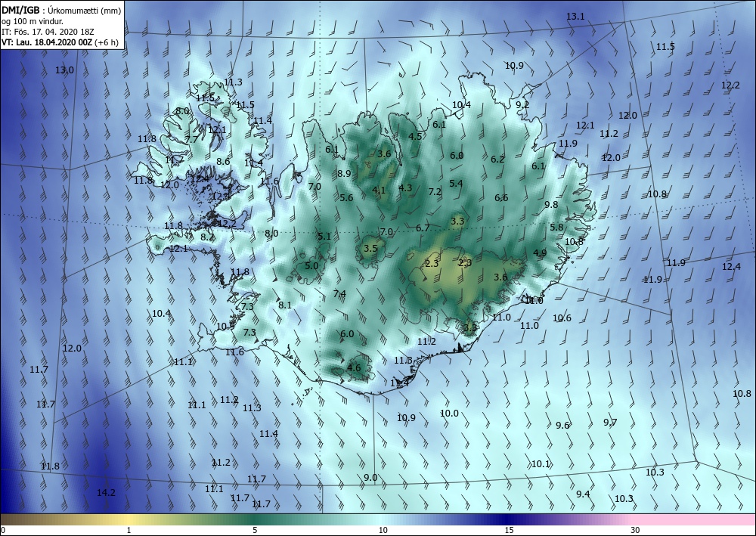Click the 6.7 value on the map
The width and height of the screenshot is (756, 536).
point(423,228)
